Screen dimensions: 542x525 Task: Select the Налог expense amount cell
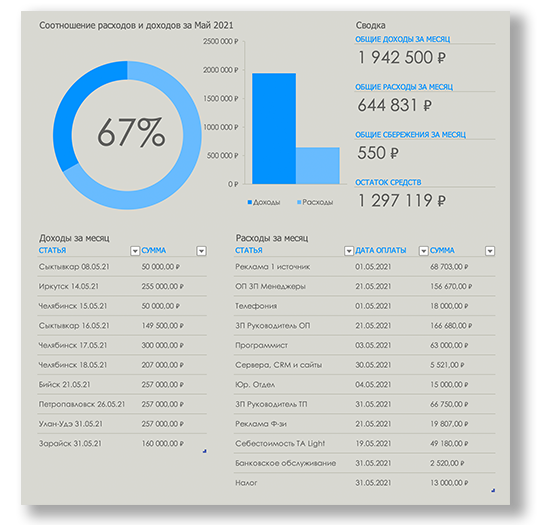click(x=449, y=483)
